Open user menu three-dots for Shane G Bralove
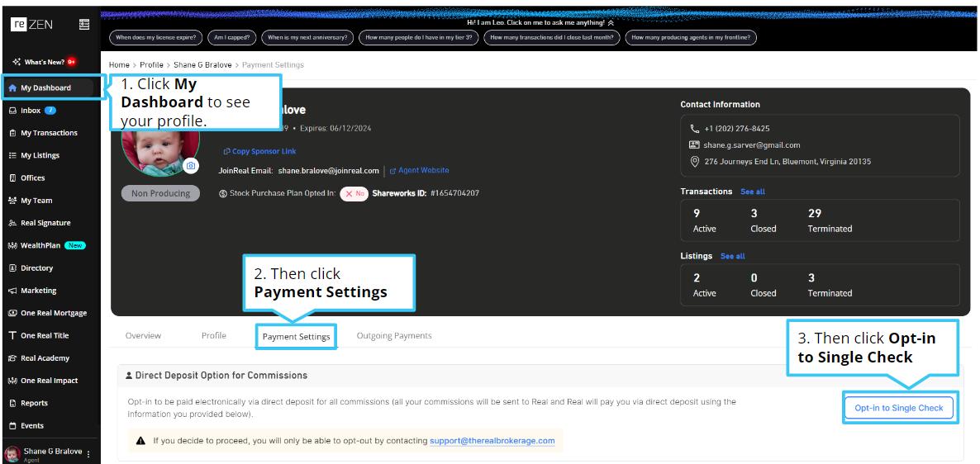The height and width of the screenshot is (464, 980). 88,454
